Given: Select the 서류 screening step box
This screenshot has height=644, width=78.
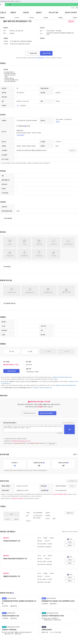Looking at the screenshot, I should tap(12, 352).
